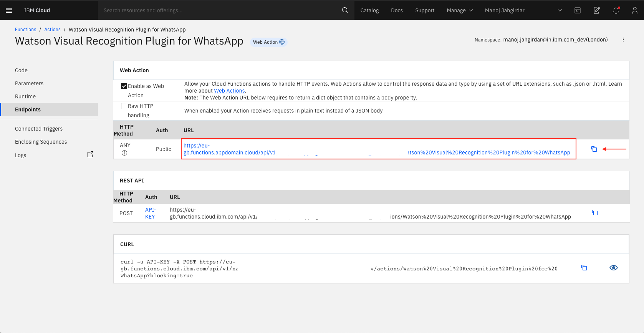Viewport: 644px width, 333px height.
Task: Click the REST API URL text
Action: point(370,213)
